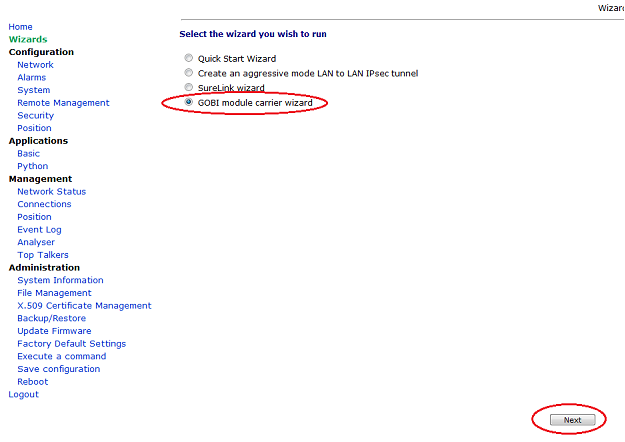Open the Wizards section in sidebar

(27, 40)
